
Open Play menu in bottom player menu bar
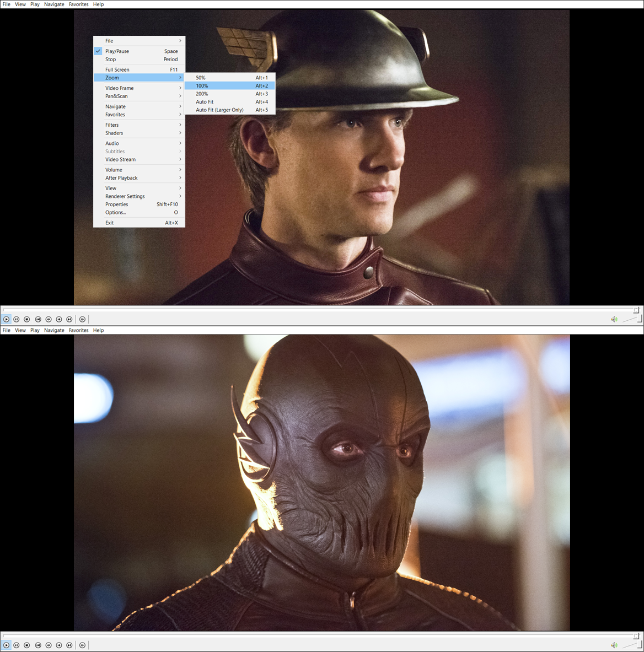pos(35,330)
